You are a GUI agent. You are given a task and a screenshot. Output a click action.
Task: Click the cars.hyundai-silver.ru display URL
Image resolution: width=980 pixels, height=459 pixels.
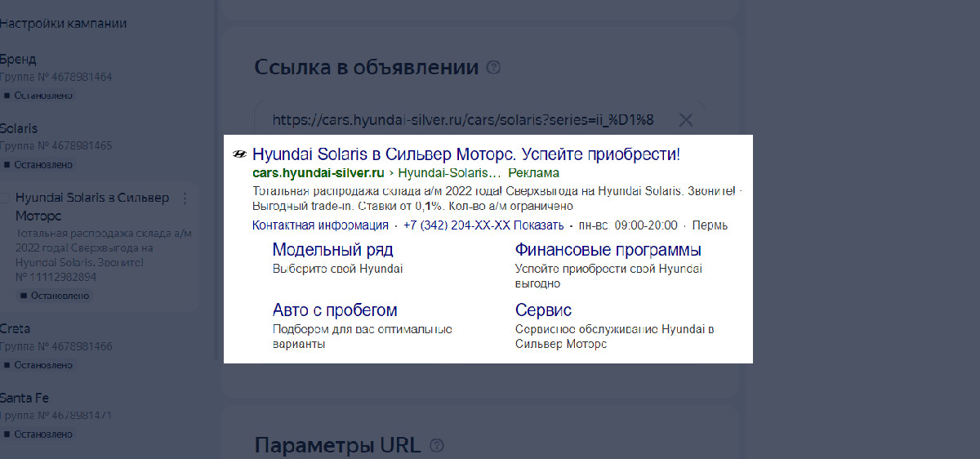(318, 173)
